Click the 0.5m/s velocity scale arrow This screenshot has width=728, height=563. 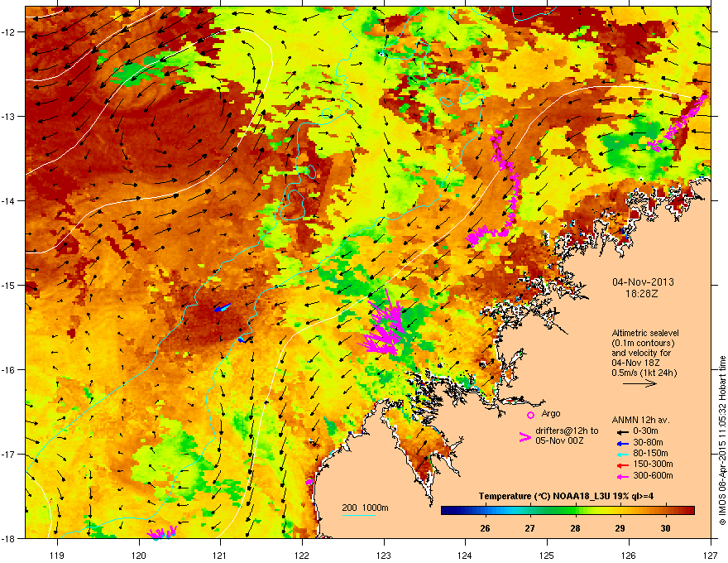(x=639, y=383)
